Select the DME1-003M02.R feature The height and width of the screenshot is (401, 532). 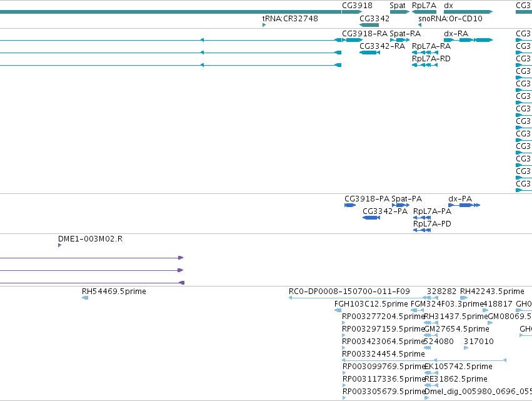(x=60, y=245)
